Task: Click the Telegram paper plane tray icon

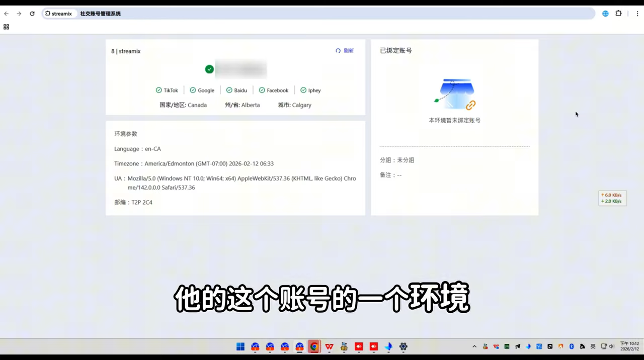Action: pos(518,346)
